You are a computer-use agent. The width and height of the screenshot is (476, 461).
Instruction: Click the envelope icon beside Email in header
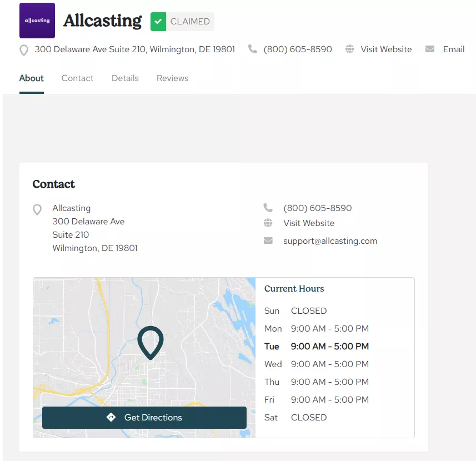coord(430,49)
